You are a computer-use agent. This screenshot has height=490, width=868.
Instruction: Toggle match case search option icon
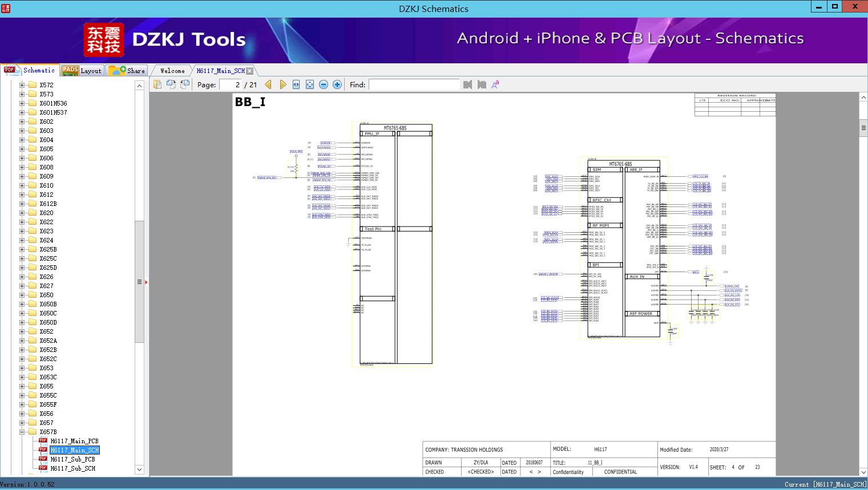point(495,84)
